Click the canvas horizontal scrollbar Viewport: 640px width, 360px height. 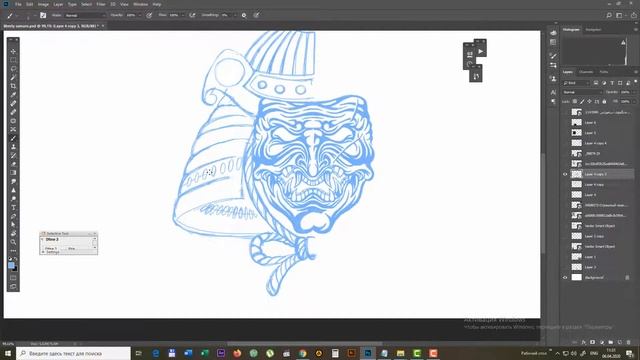click(304, 344)
